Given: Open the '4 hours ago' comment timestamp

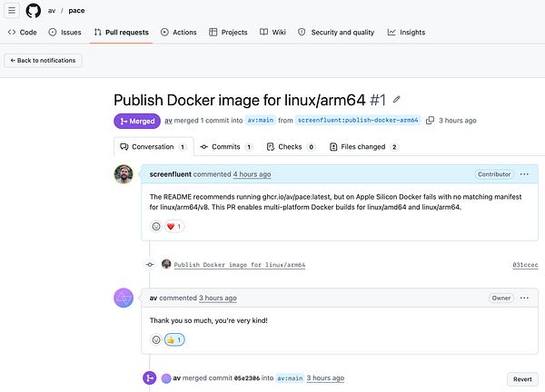Looking at the screenshot, I should pyautogui.click(x=252, y=174).
